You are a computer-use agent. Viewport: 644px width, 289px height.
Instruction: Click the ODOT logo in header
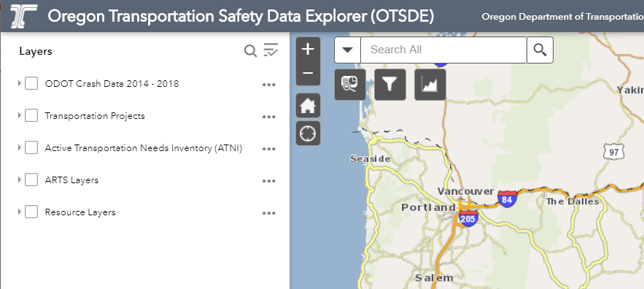24,16
